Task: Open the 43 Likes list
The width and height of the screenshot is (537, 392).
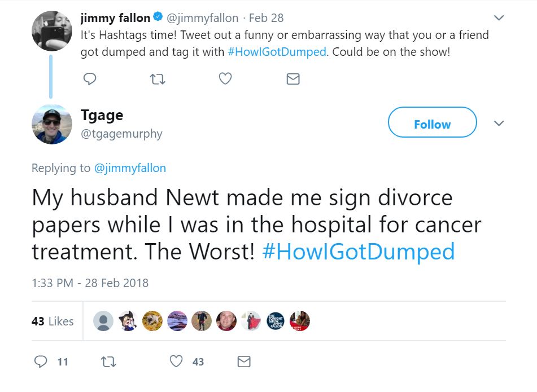Action: tap(53, 321)
